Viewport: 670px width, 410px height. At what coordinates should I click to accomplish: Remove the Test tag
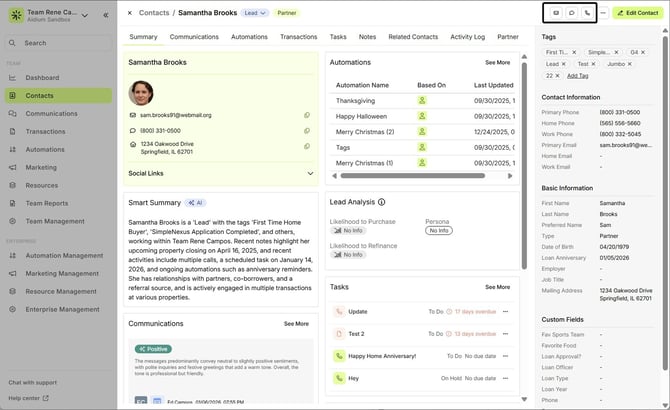593,63
